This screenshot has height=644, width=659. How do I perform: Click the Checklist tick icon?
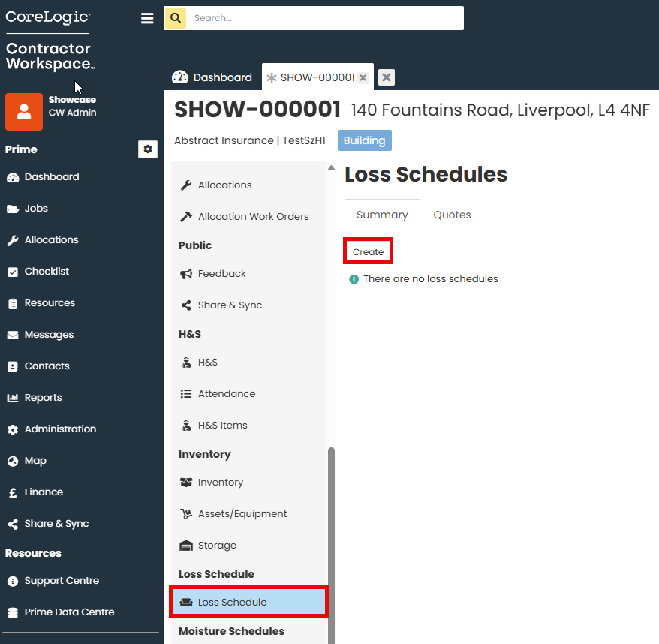pyautogui.click(x=13, y=272)
